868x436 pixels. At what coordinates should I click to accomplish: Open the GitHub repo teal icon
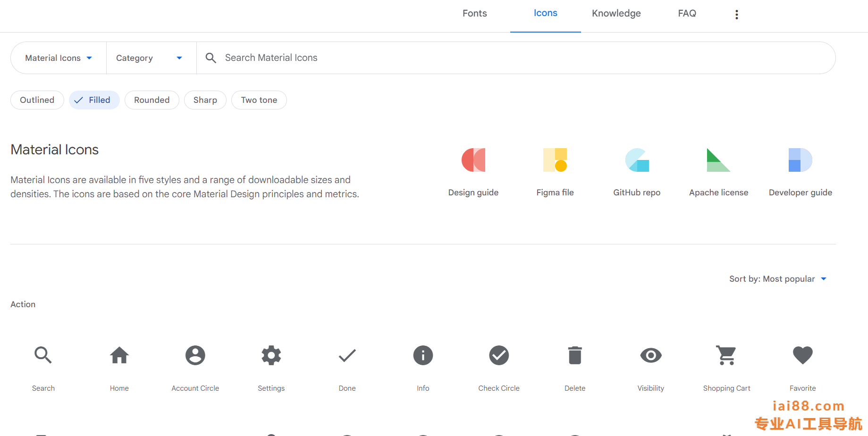pos(637,160)
